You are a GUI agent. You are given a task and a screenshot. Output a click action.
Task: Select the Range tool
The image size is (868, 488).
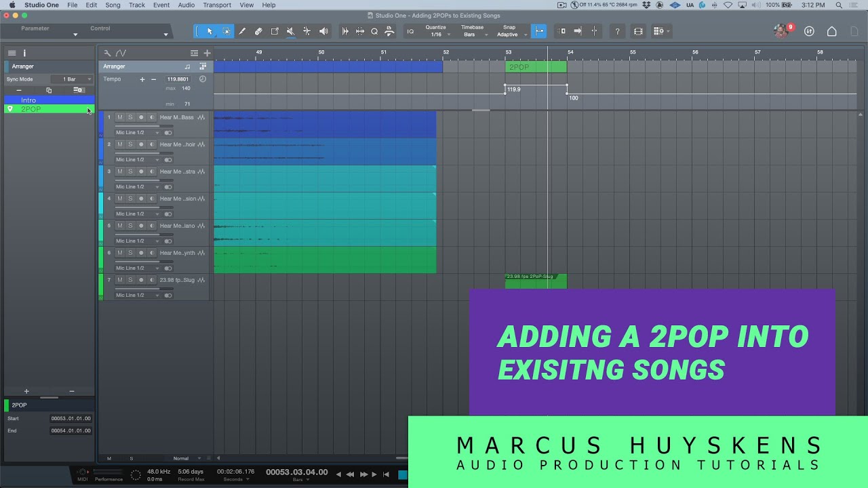point(226,31)
